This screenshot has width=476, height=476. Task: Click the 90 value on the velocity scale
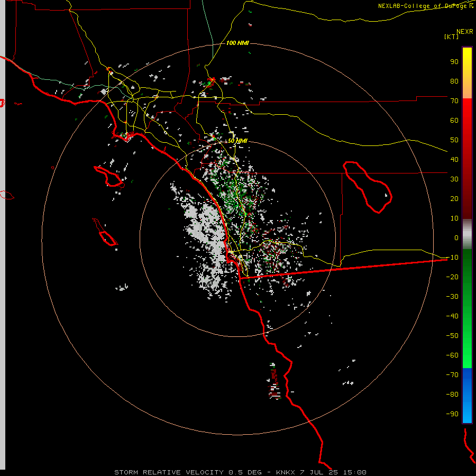coord(454,62)
